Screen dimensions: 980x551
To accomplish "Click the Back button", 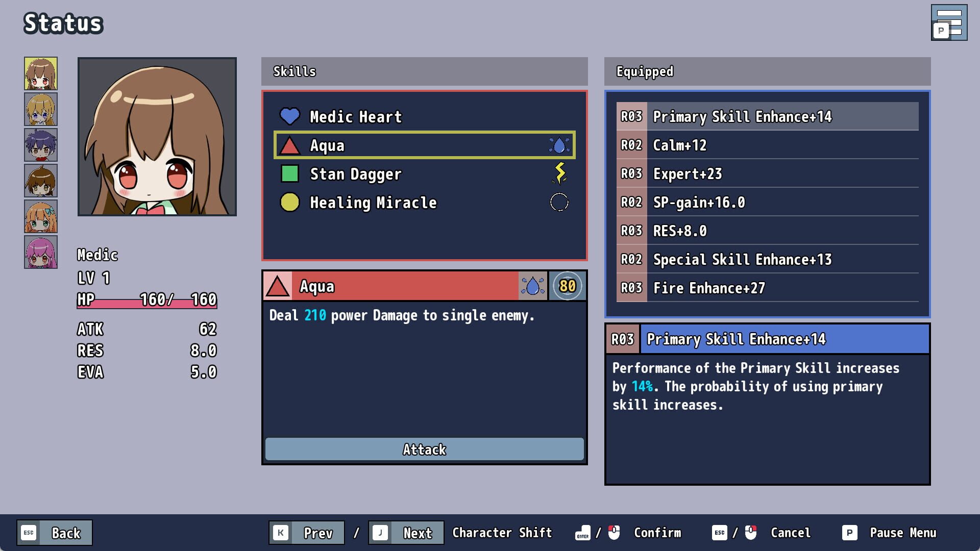I will (54, 533).
